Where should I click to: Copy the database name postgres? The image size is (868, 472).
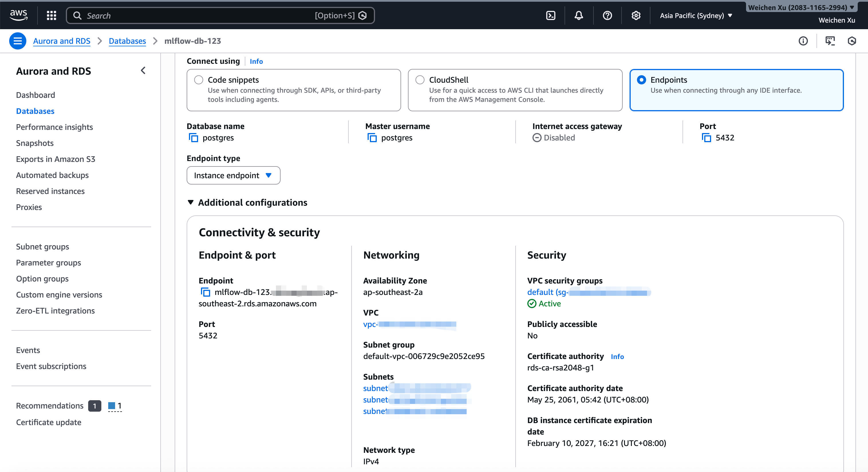pyautogui.click(x=194, y=138)
